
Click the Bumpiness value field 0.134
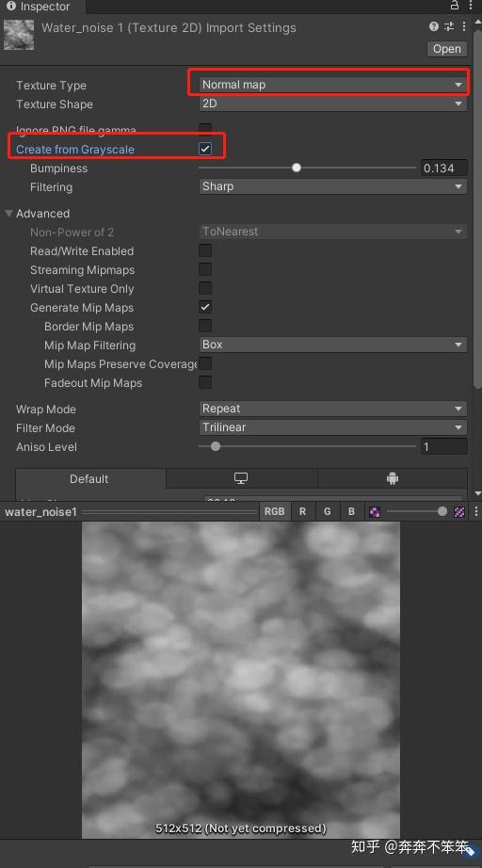click(443, 168)
